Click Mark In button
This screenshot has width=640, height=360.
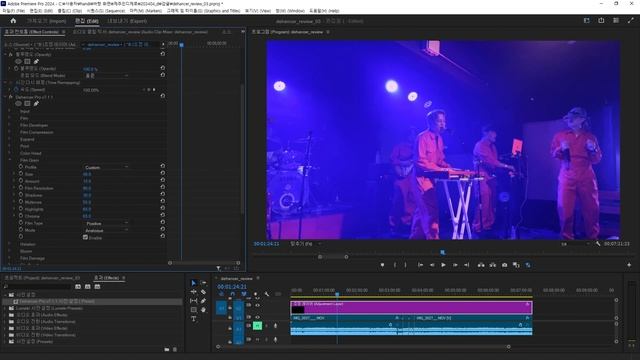coord(395,265)
